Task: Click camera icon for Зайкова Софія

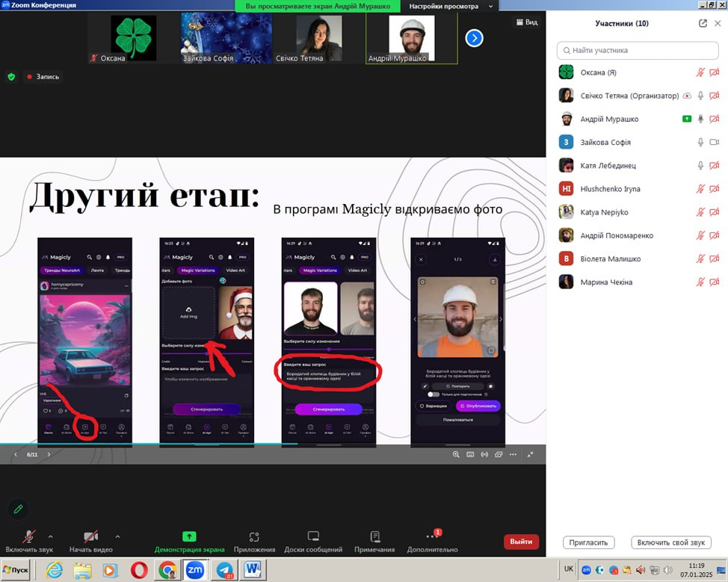Action: tap(715, 142)
